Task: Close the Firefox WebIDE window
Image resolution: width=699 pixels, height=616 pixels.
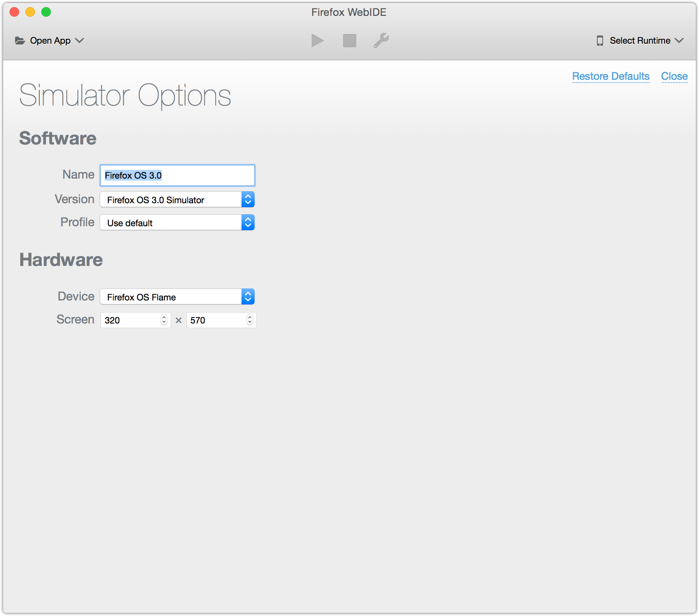Action: pyautogui.click(x=14, y=12)
